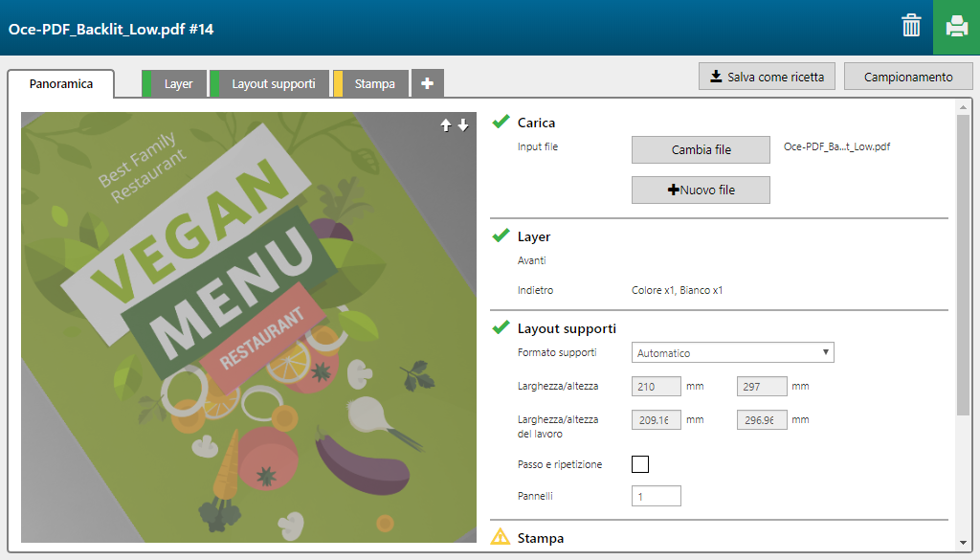Click the Layer section green checkmark
Viewport: 980px width, 560px height.
[501, 235]
